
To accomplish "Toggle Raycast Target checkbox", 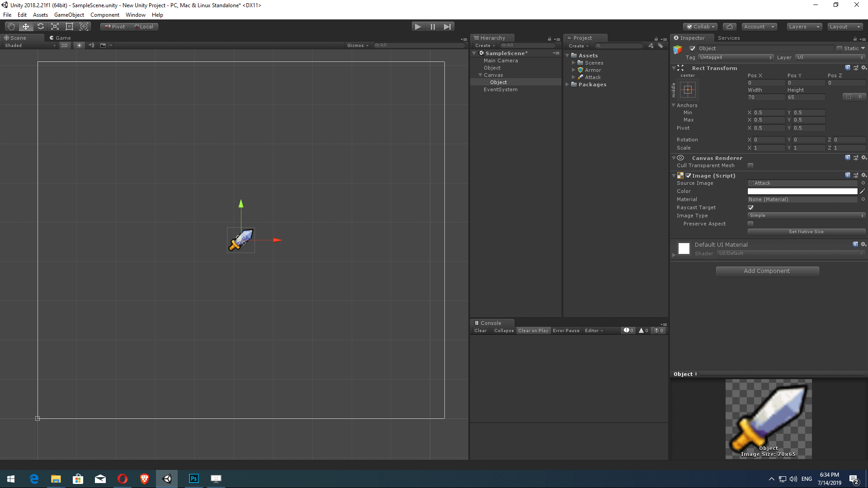I will pyautogui.click(x=750, y=207).
